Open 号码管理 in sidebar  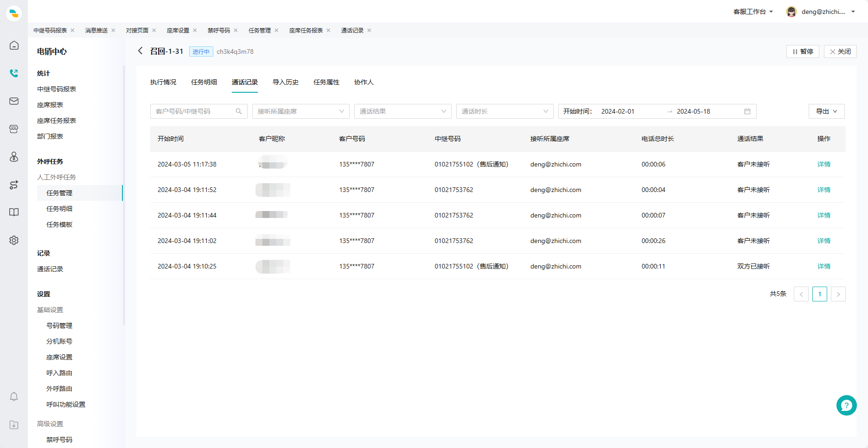(59, 326)
